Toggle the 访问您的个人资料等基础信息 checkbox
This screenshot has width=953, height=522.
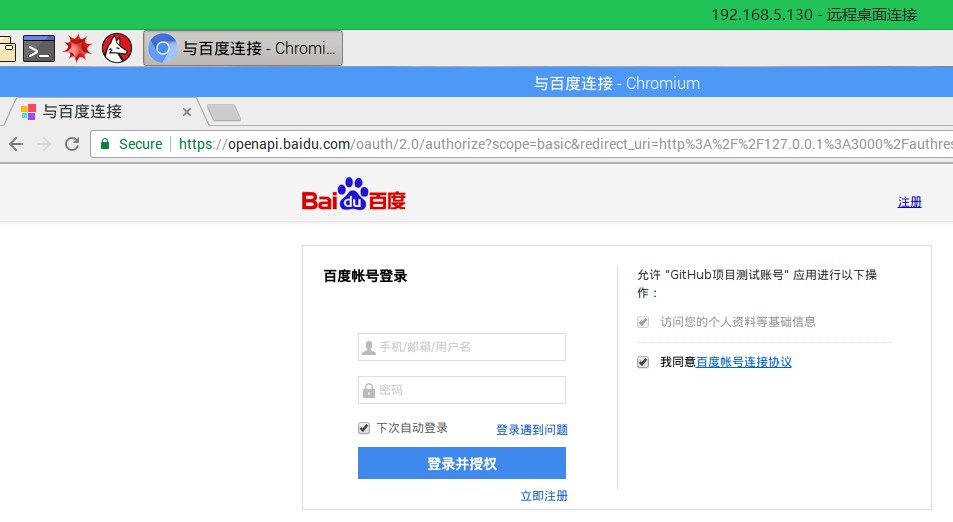click(643, 322)
